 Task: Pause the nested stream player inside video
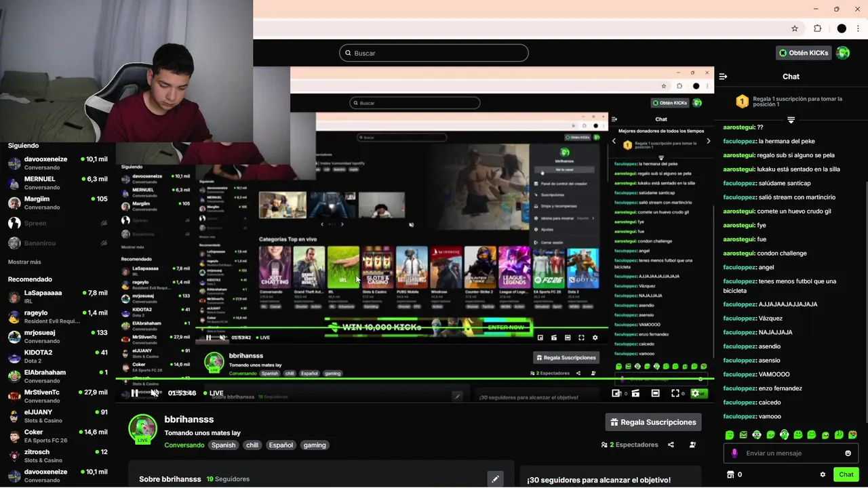coord(208,338)
